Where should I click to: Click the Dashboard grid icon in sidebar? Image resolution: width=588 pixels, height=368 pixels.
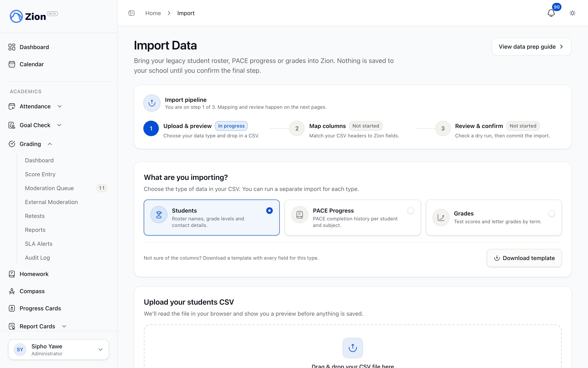tap(12, 47)
